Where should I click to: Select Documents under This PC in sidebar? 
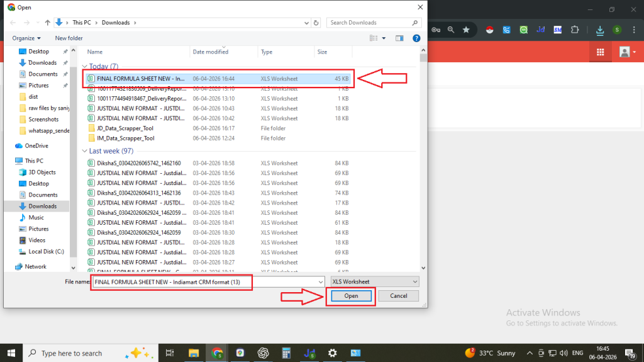pos(43,195)
